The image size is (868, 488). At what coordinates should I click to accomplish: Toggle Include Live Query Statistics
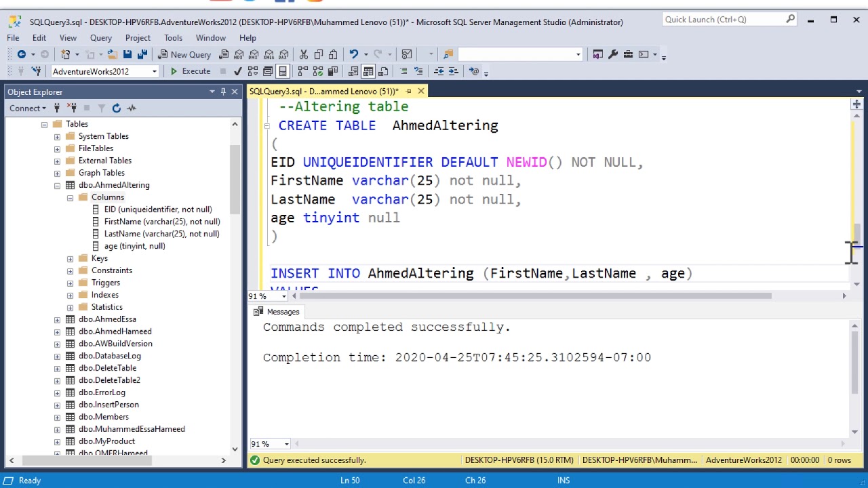(318, 71)
